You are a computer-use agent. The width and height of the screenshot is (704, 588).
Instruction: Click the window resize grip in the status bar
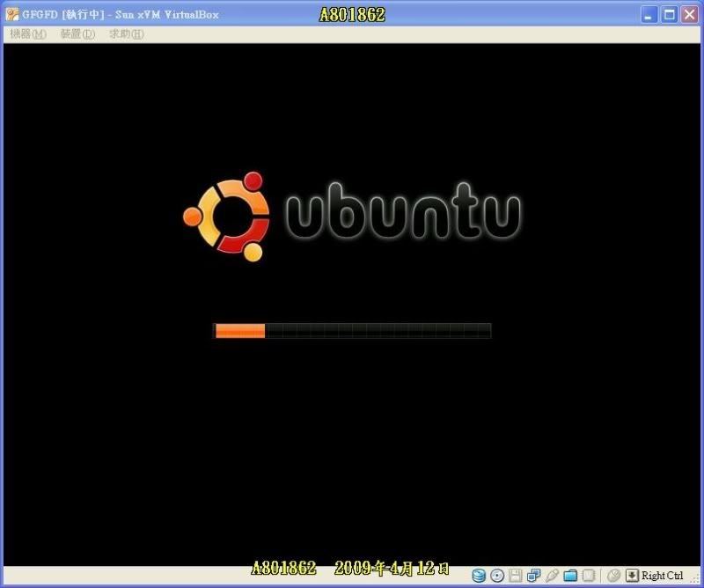tap(695, 579)
